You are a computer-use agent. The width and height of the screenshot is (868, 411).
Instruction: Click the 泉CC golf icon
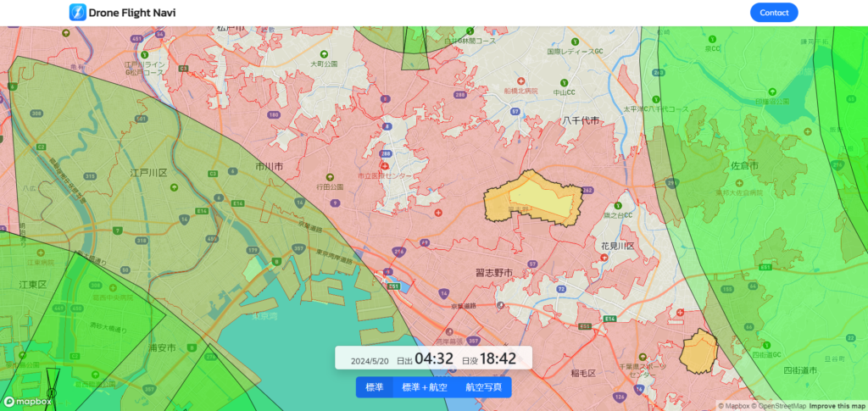[712, 40]
